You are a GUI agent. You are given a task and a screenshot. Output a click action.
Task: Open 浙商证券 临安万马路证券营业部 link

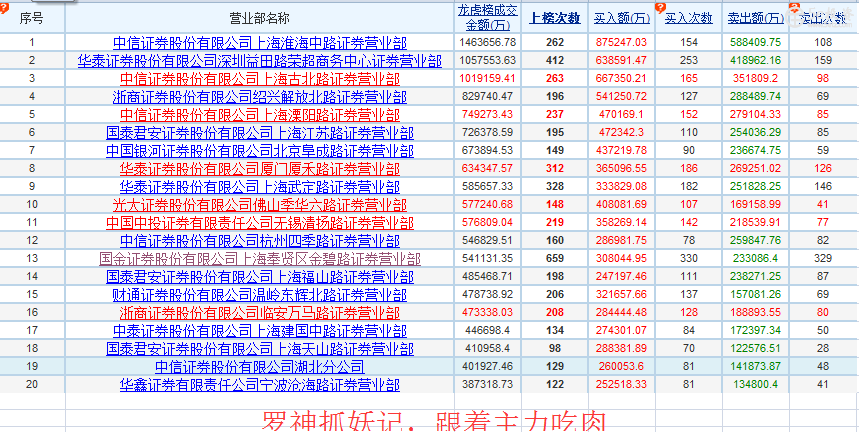[260, 313]
